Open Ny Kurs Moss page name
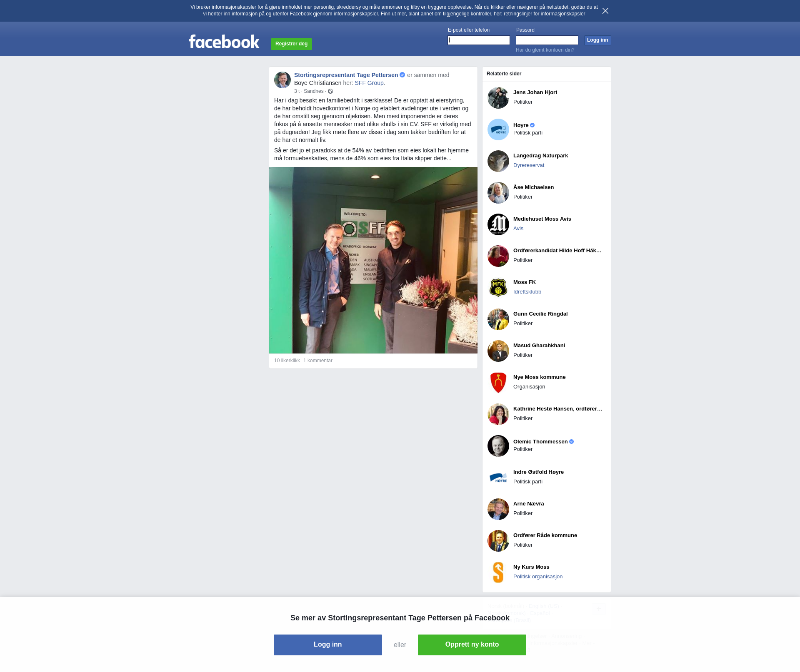The height and width of the screenshot is (672, 800). pyautogui.click(x=531, y=567)
